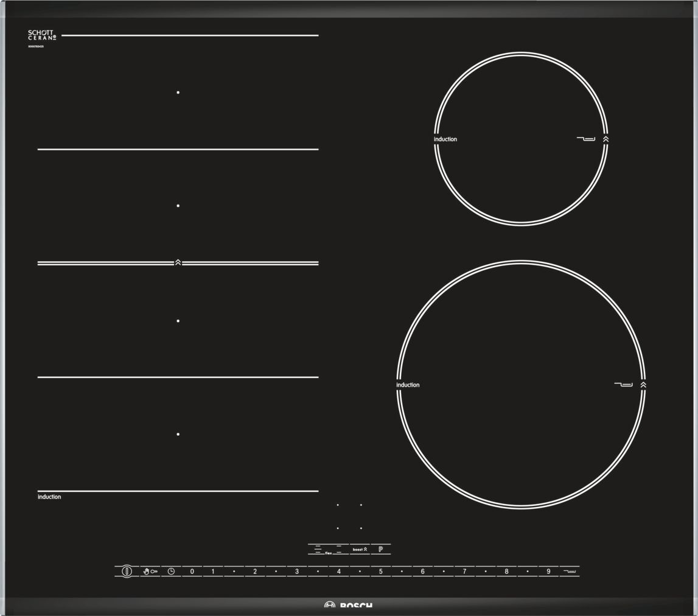Set power level to 5
Viewport: 698px width, 616px height.
[381, 572]
